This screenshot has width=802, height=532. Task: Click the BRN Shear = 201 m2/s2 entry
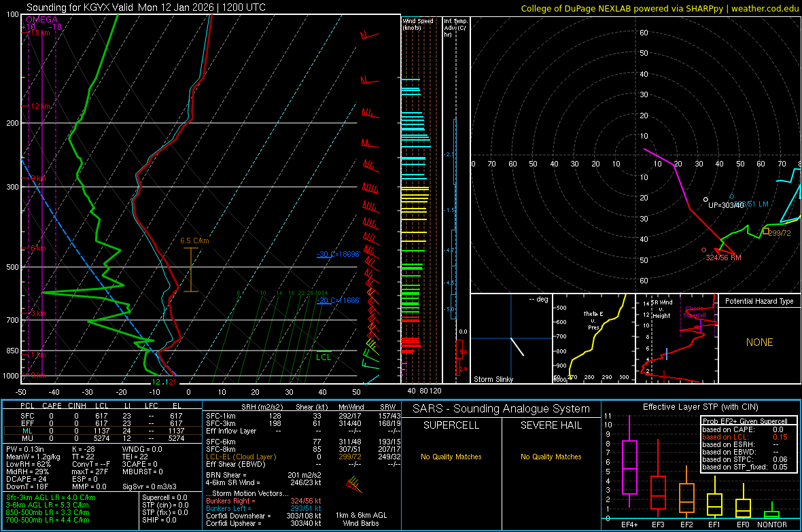pyautogui.click(x=264, y=475)
